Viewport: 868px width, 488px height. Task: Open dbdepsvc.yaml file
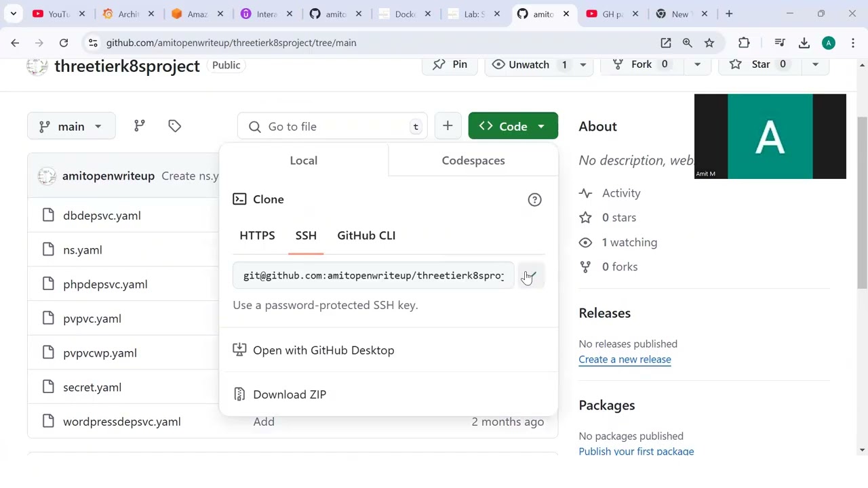point(102,216)
